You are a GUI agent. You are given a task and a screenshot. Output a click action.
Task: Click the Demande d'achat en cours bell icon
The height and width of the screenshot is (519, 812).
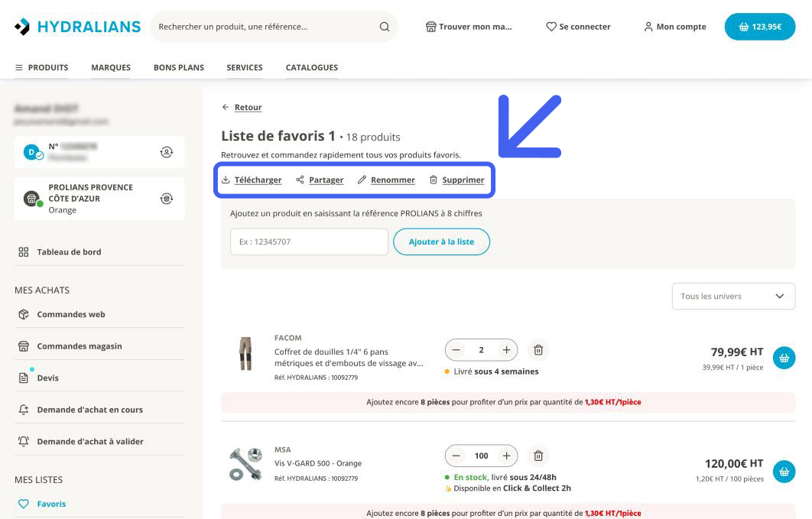click(x=23, y=409)
